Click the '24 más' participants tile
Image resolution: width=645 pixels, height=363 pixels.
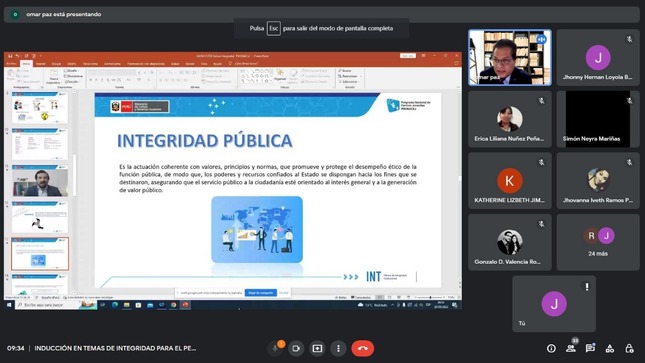[598, 242]
